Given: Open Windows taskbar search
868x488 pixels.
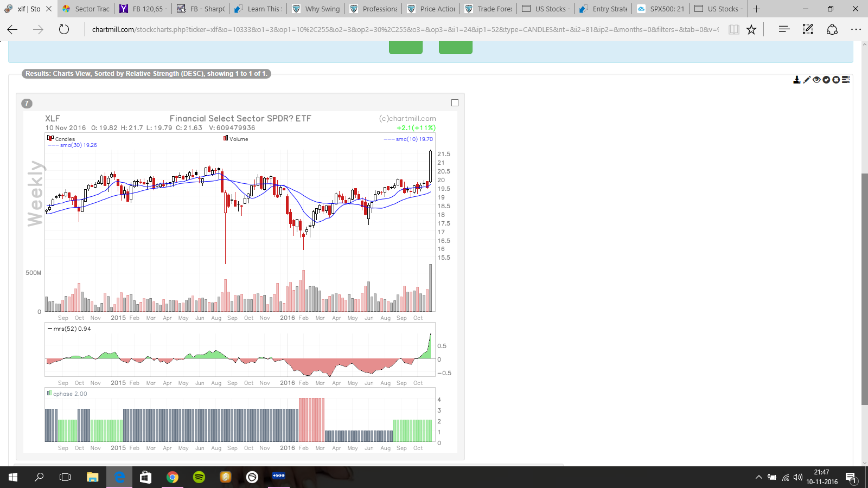Looking at the screenshot, I should point(39,477).
